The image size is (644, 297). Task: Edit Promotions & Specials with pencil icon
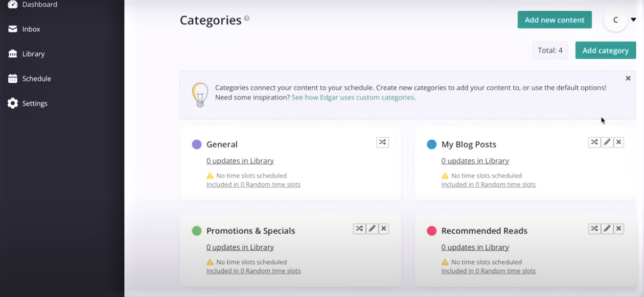click(x=372, y=229)
